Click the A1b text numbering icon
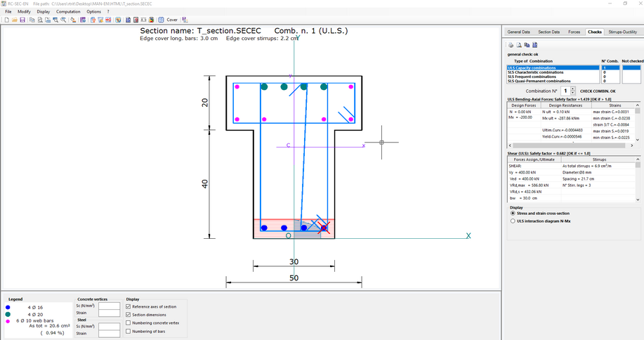The width and height of the screenshot is (644, 340). [x=143, y=20]
